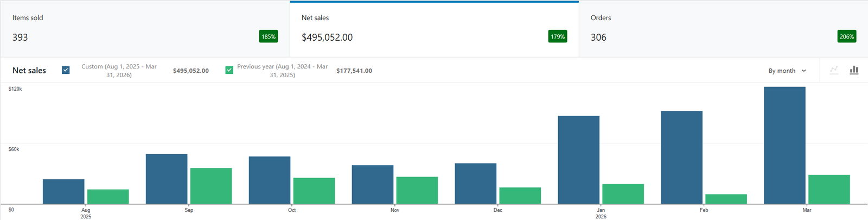Viewport: 868px width, 220px height.
Task: Click the blue November bar
Action: (x=373, y=185)
